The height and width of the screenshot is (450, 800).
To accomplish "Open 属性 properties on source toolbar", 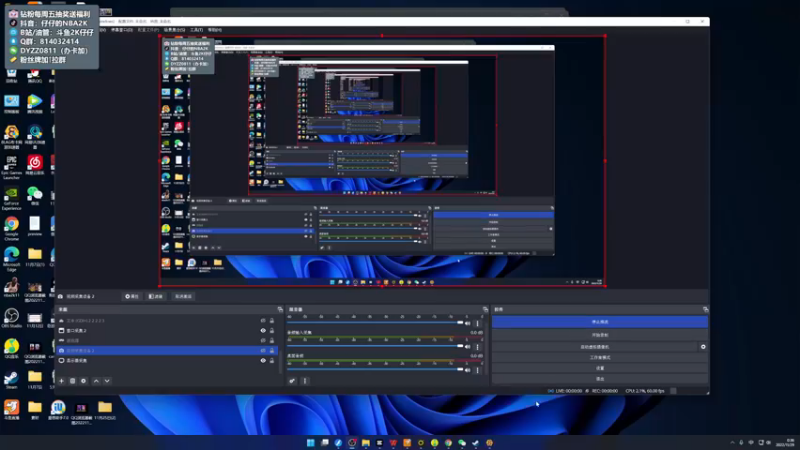I will (x=132, y=296).
